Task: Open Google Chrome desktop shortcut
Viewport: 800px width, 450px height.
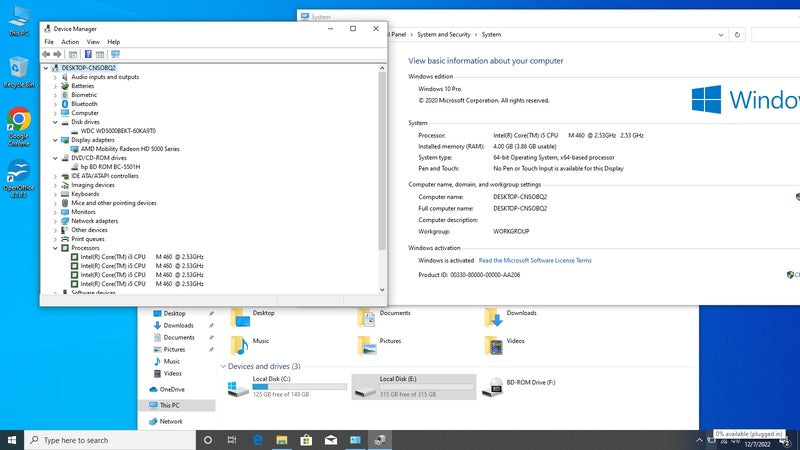Action: (17, 124)
